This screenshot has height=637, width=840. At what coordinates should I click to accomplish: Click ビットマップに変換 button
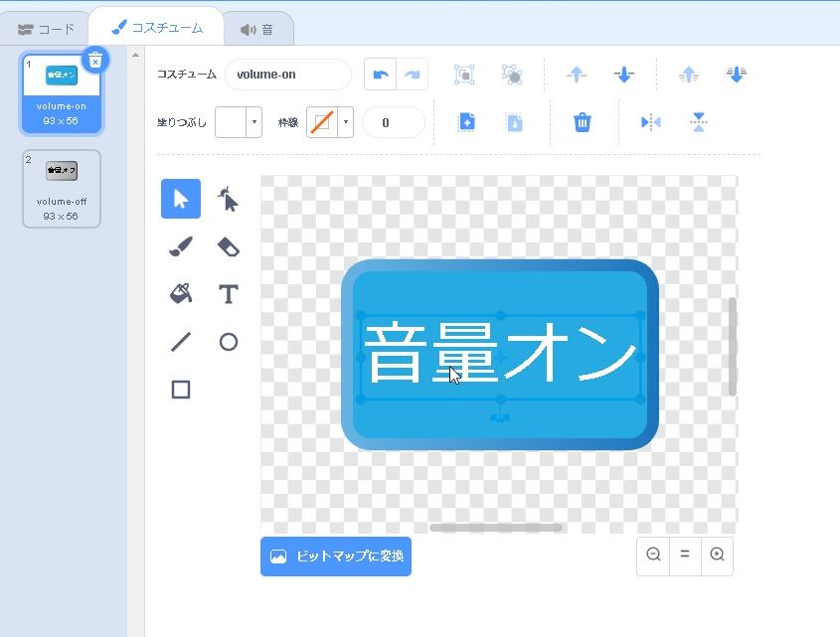[x=336, y=557]
